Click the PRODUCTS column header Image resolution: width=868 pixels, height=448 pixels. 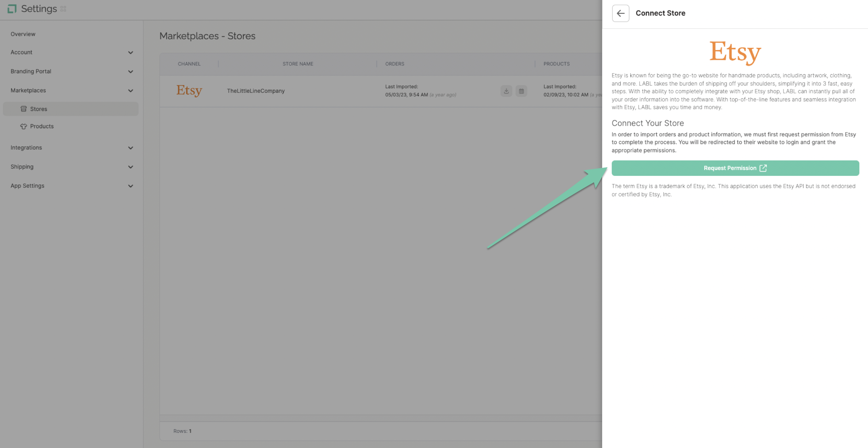(557, 64)
